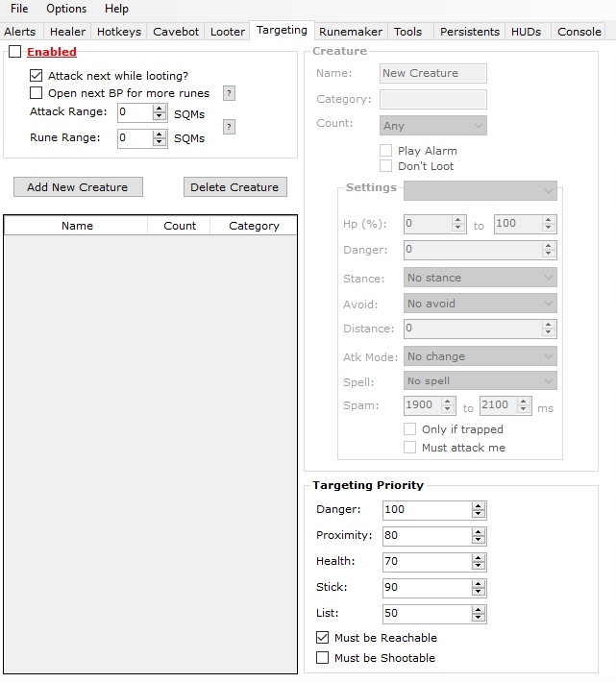Increase Attack Range spinner up arrow
This screenshot has height=683, width=616.
[160, 109]
